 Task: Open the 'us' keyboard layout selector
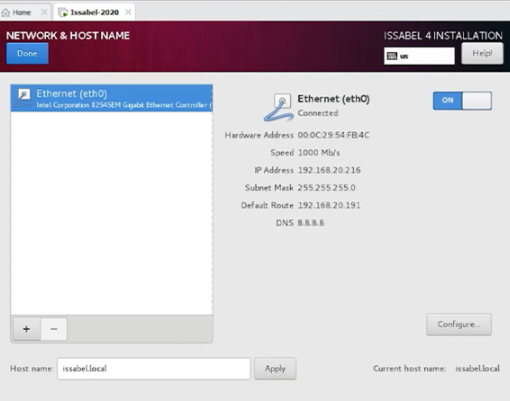coord(419,56)
